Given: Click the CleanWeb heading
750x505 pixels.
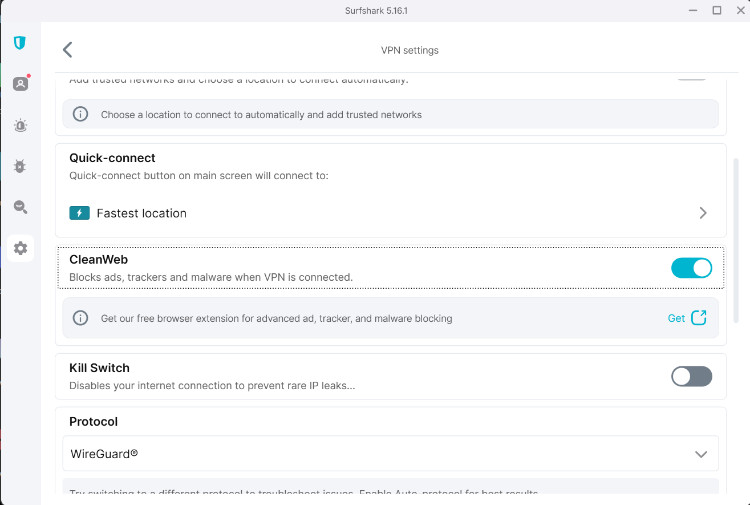Looking at the screenshot, I should point(99,260).
